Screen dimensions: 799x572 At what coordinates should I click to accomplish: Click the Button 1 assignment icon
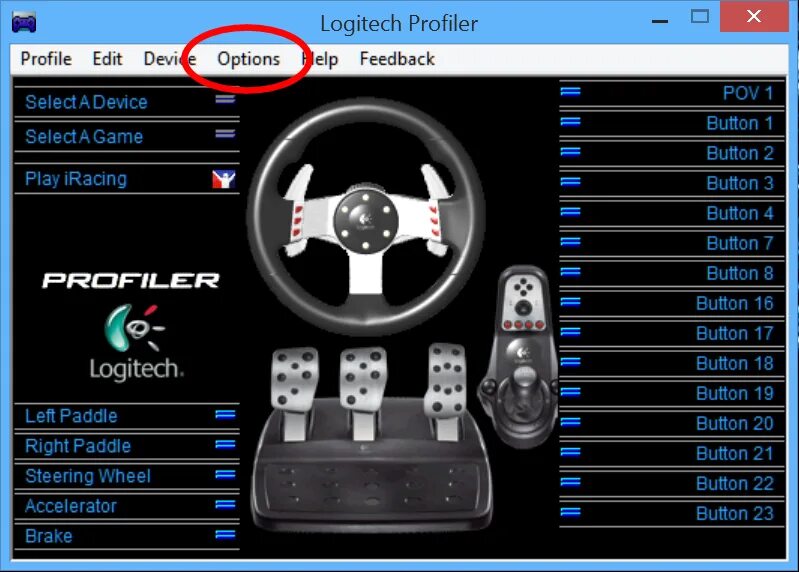571,121
